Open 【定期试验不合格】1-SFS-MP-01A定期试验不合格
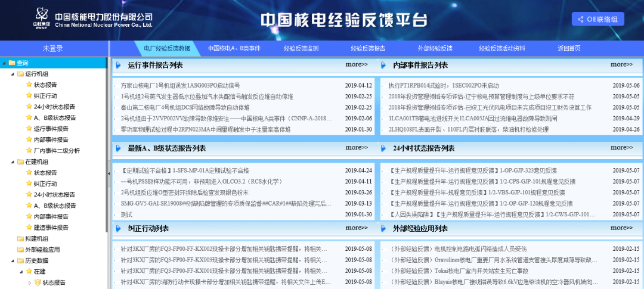Image resolution: width=644 pixels, height=289 pixels. tap(185, 171)
